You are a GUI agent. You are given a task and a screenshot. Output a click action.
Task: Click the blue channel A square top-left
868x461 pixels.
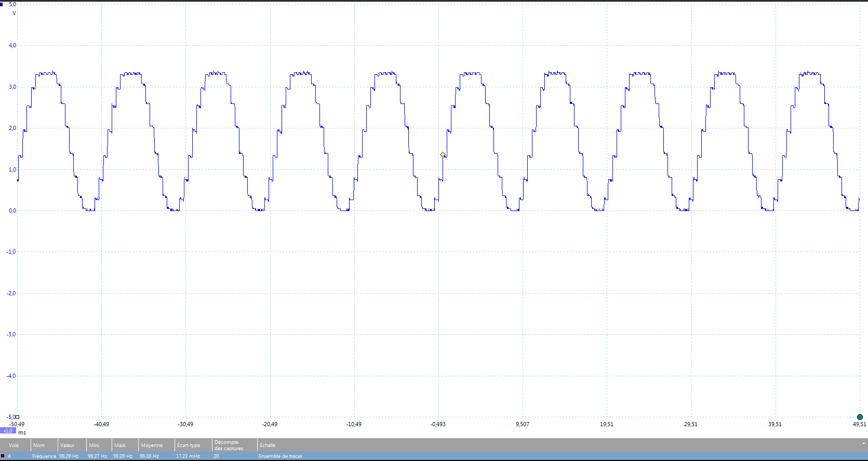pyautogui.click(x=2, y=4)
